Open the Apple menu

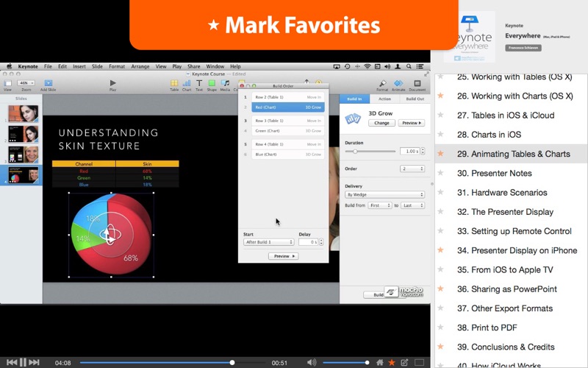pos(10,66)
